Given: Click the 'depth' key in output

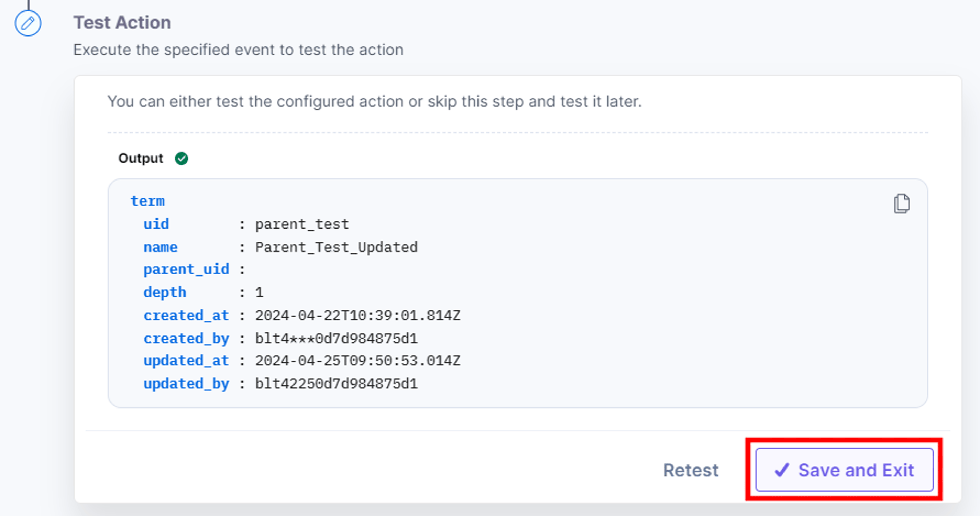Looking at the screenshot, I should (x=164, y=292).
